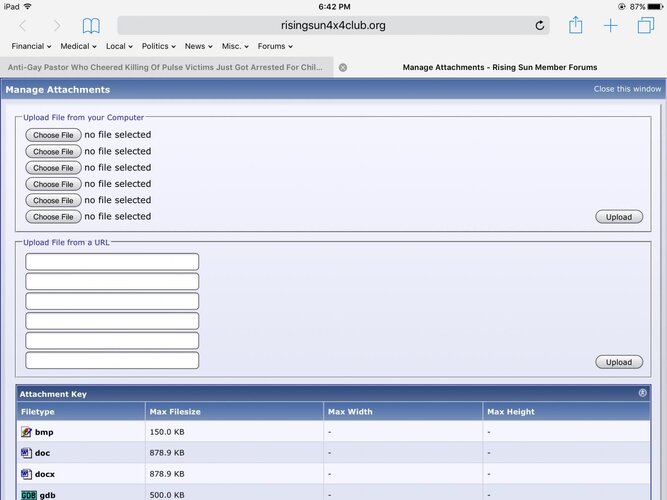Click the Close this window link

(x=627, y=89)
